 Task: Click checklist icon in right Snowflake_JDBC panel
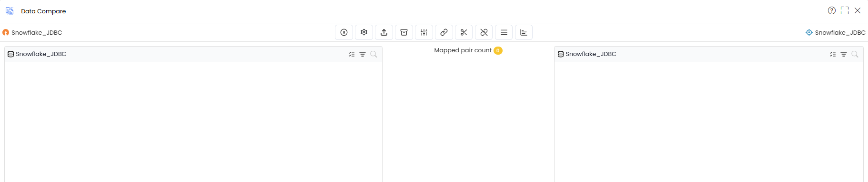(x=833, y=54)
